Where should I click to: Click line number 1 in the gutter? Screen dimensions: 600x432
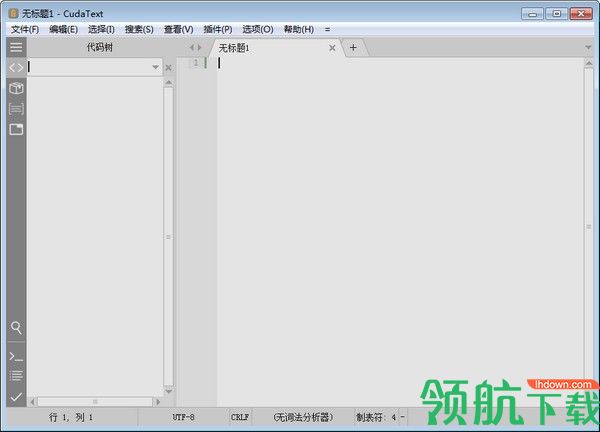pyautogui.click(x=196, y=62)
